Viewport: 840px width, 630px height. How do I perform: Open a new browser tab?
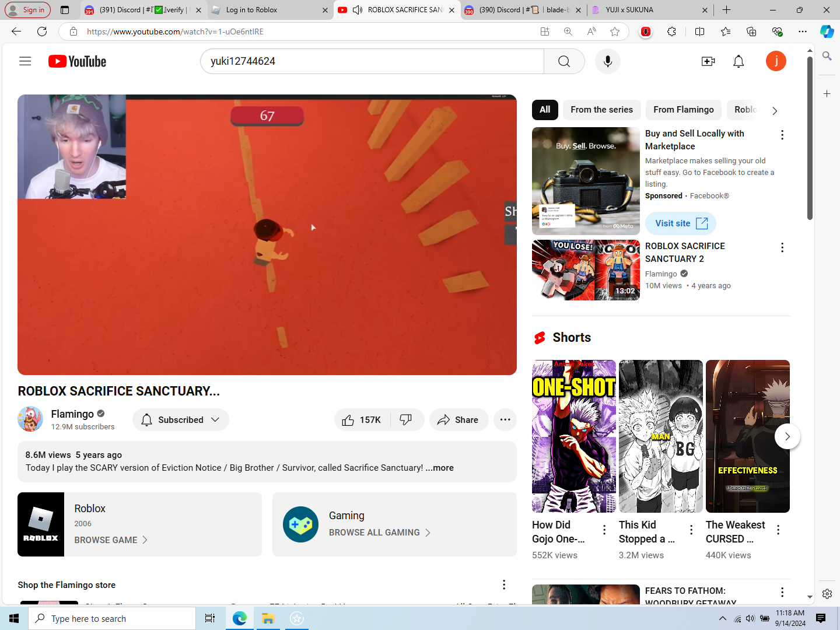pyautogui.click(x=726, y=10)
